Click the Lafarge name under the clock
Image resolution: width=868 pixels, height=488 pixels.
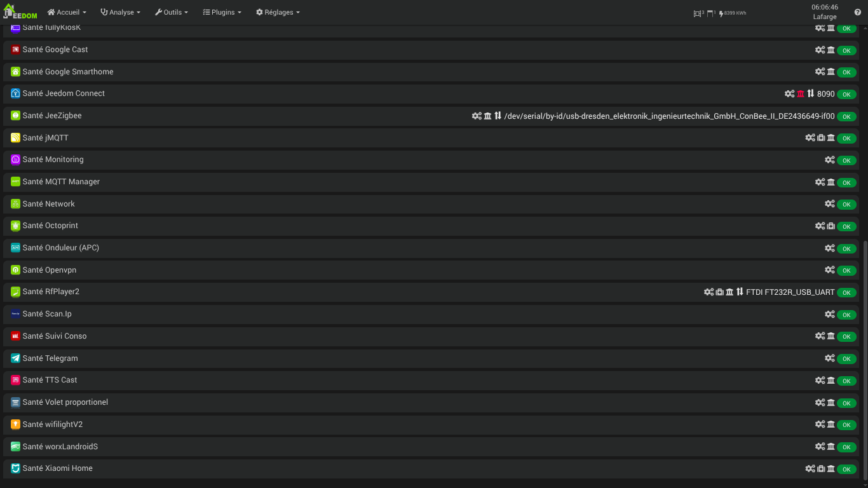(825, 17)
